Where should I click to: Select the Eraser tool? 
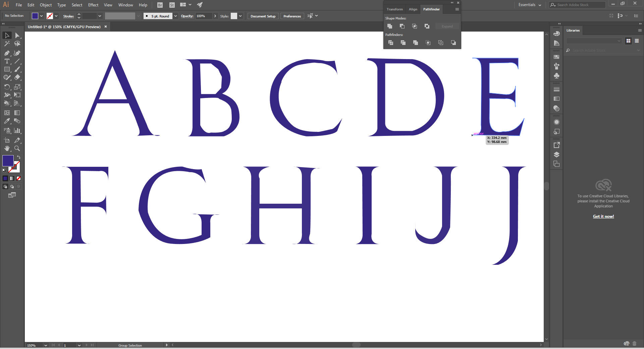17,77
